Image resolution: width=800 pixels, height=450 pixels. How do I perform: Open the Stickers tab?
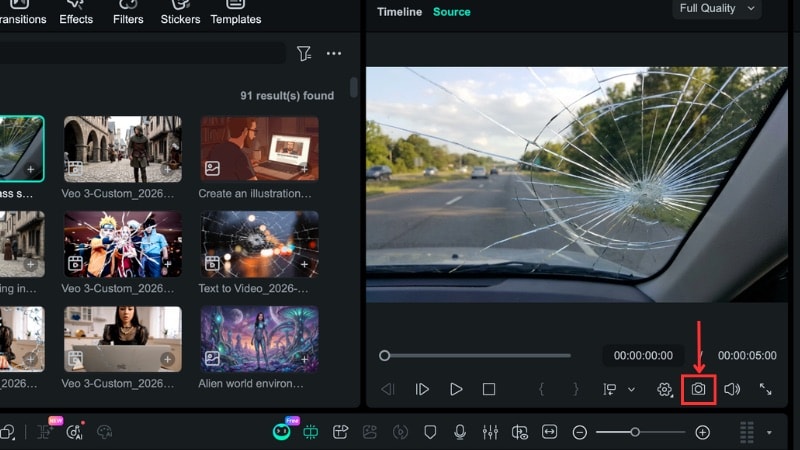(x=180, y=13)
